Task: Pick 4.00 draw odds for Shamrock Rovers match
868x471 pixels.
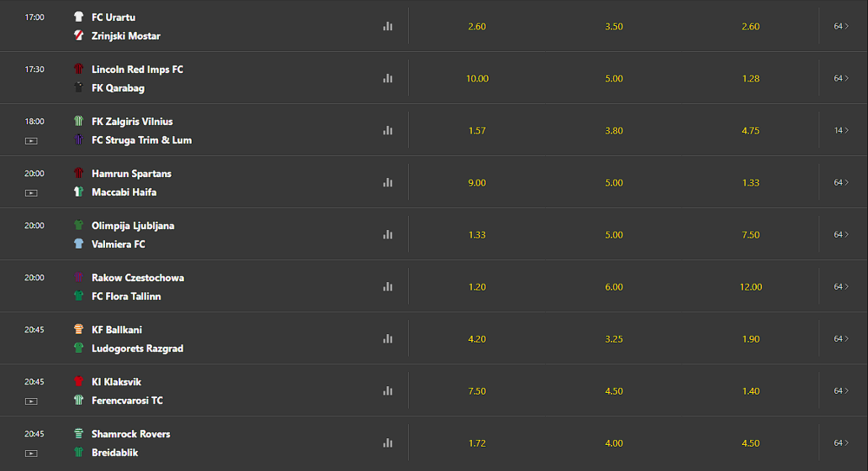Action: coord(614,443)
